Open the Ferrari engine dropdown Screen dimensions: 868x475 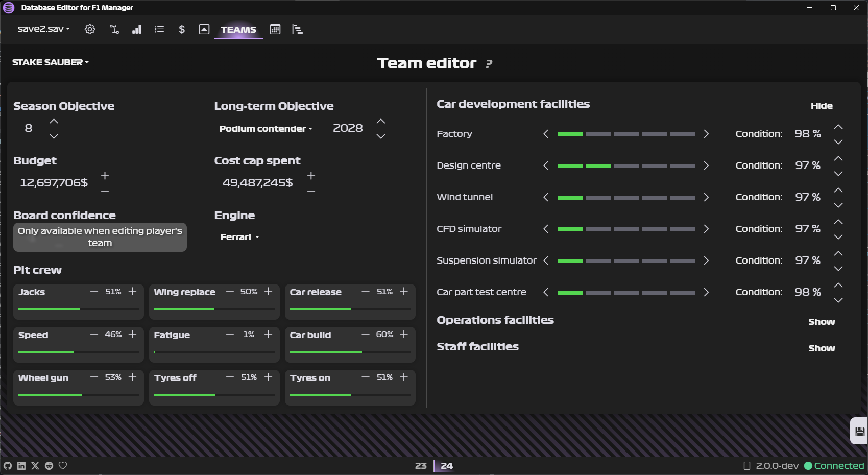click(239, 237)
